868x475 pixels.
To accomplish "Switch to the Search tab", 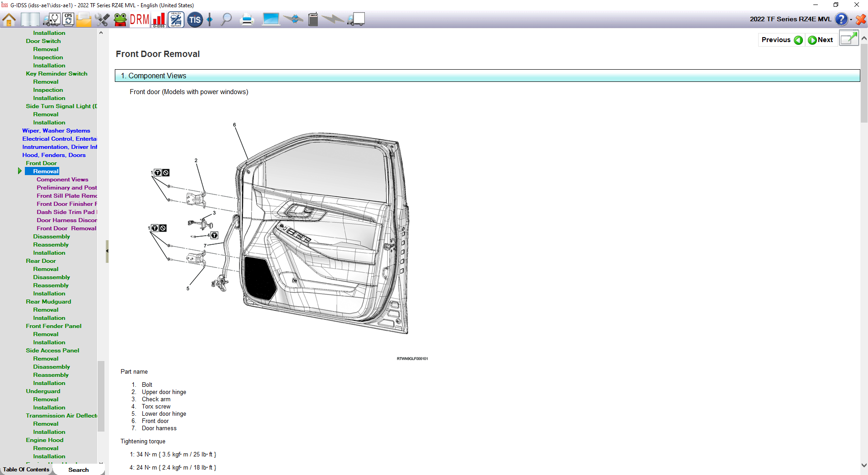I will pos(78,470).
